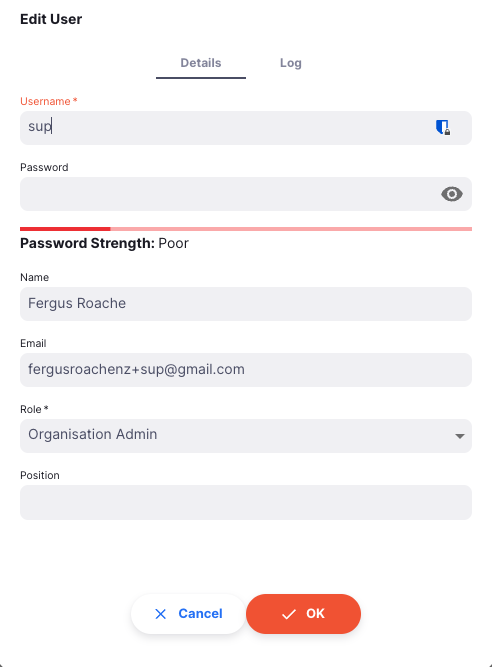
Task: Click the X icon on the Cancel button
Action: pyautogui.click(x=160, y=614)
